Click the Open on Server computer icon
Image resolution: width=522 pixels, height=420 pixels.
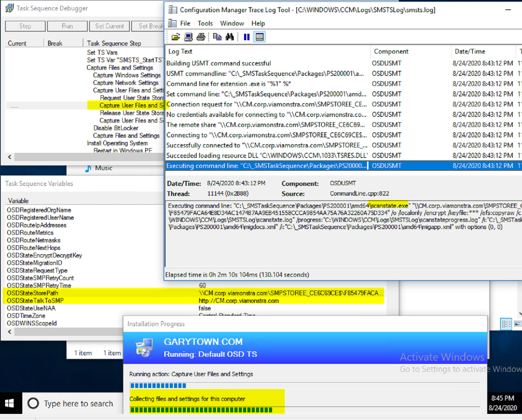[x=188, y=37]
